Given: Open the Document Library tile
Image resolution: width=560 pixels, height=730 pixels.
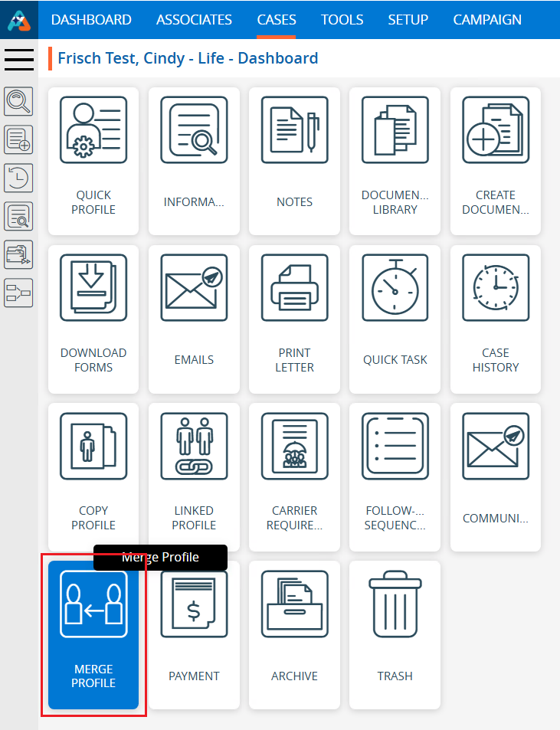Looking at the screenshot, I should click(395, 161).
